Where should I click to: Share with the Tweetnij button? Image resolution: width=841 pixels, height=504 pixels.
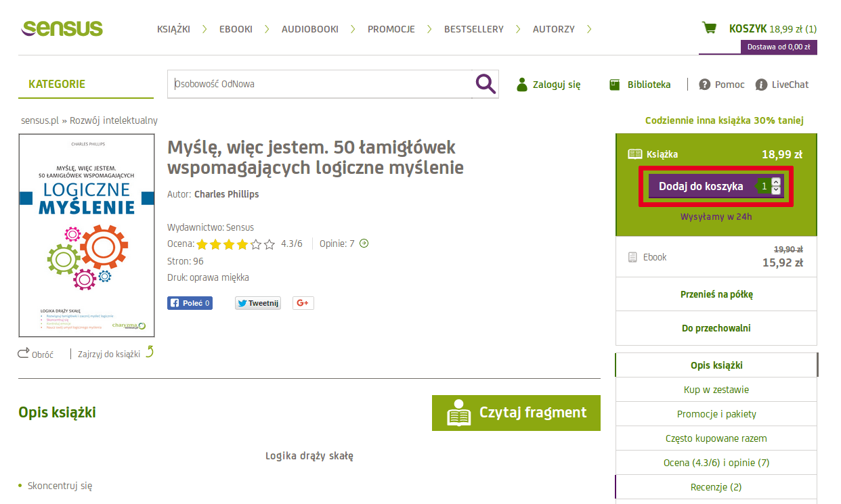coord(258,303)
